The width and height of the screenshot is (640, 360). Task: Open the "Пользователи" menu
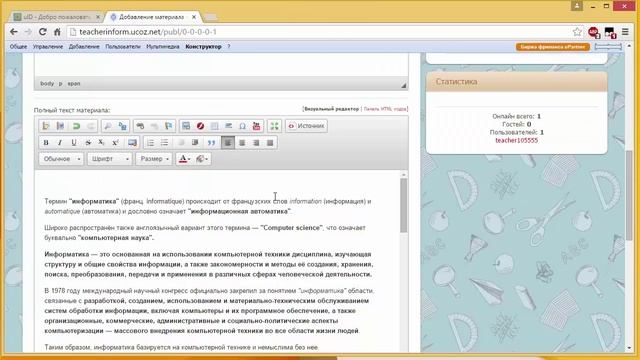pos(123,47)
